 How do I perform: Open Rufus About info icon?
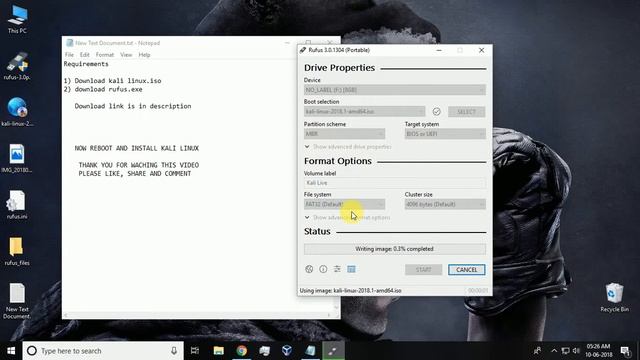tap(323, 269)
